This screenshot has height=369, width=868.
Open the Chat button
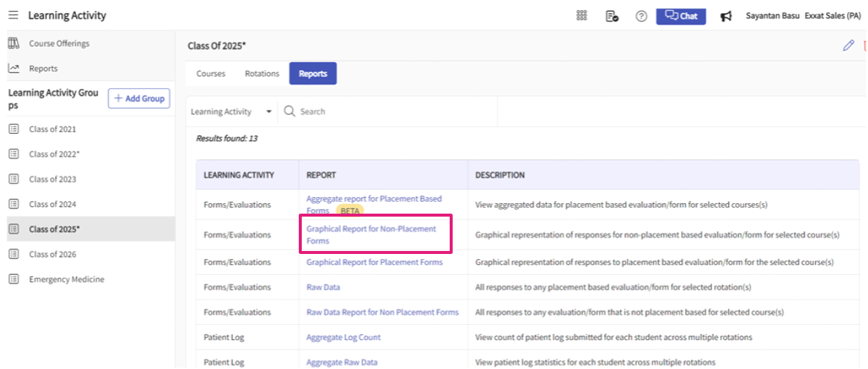[681, 16]
